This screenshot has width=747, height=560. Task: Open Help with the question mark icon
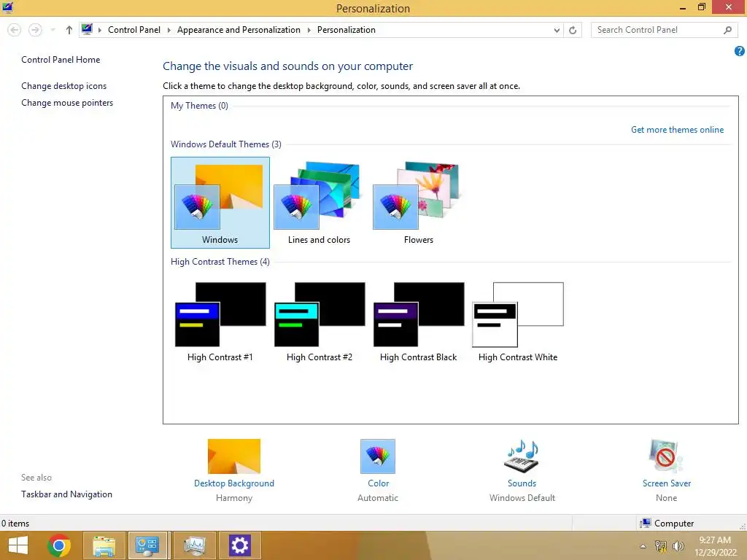[x=740, y=51]
